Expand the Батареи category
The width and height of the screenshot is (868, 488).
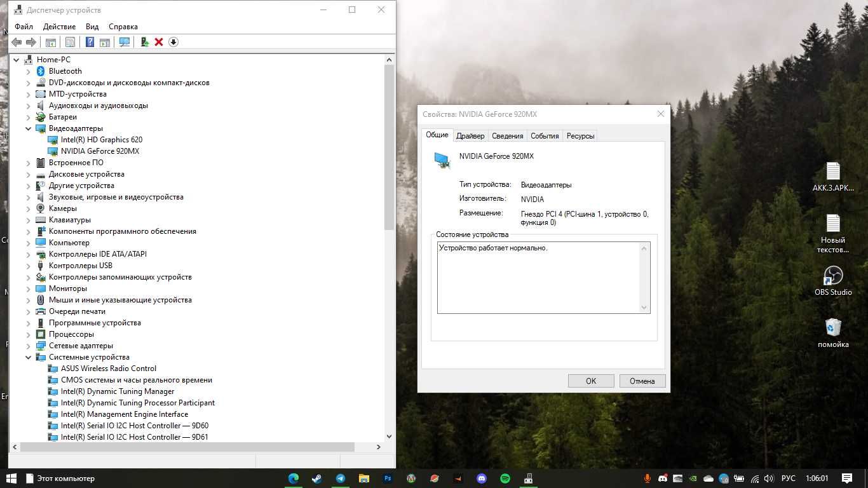point(28,117)
